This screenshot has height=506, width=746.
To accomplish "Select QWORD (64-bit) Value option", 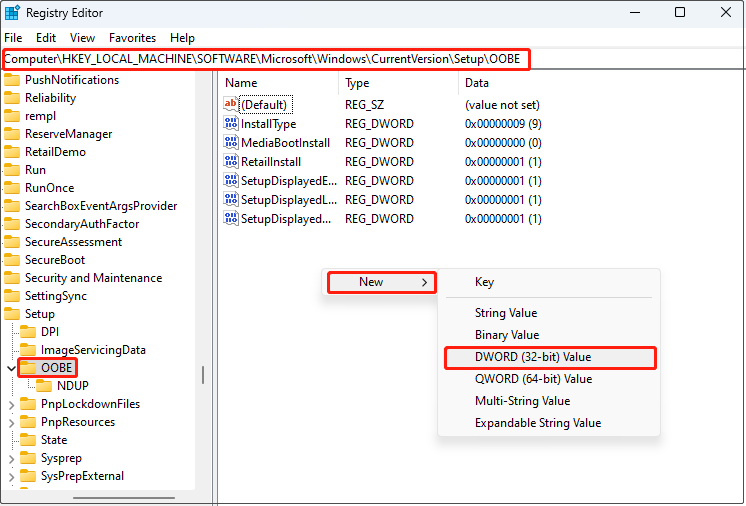I will [x=549, y=379].
